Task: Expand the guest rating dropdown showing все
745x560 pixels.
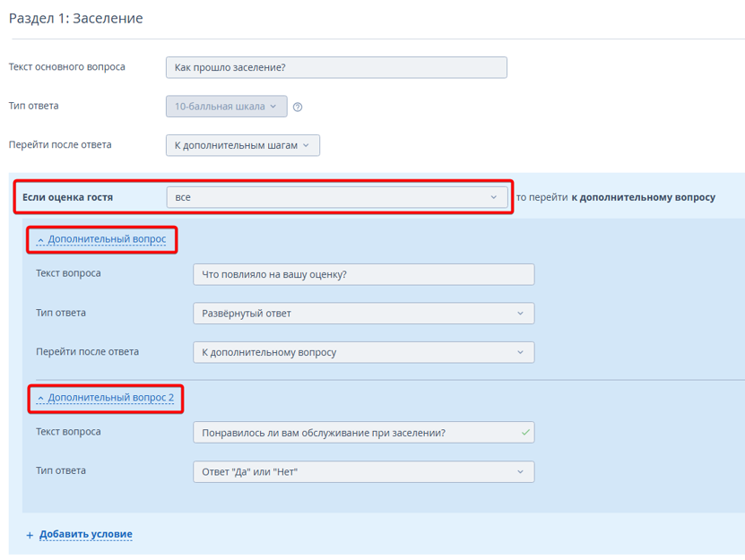Action: coord(336,197)
